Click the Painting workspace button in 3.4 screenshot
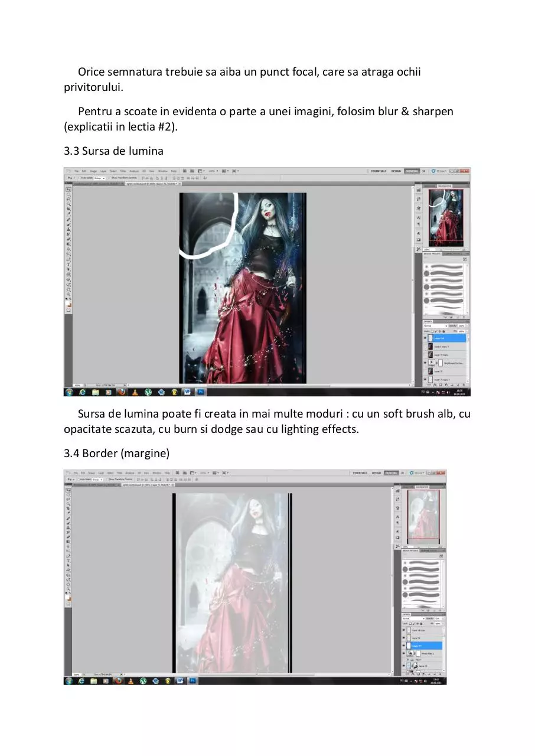Screen dimensions: 535x756 tap(391, 473)
